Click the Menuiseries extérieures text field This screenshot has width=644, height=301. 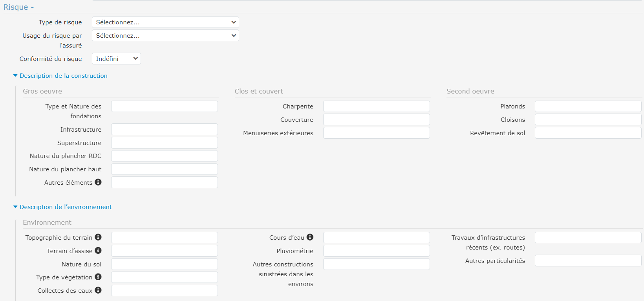[376, 133]
